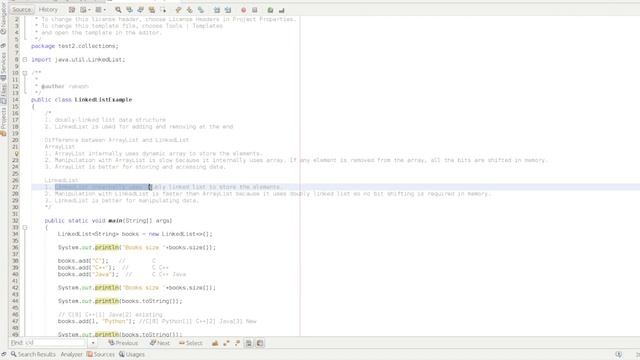The image size is (640, 360).
Task: Click the 'Difference between ArrayList and LinkedList' comment
Action: [x=117, y=140]
